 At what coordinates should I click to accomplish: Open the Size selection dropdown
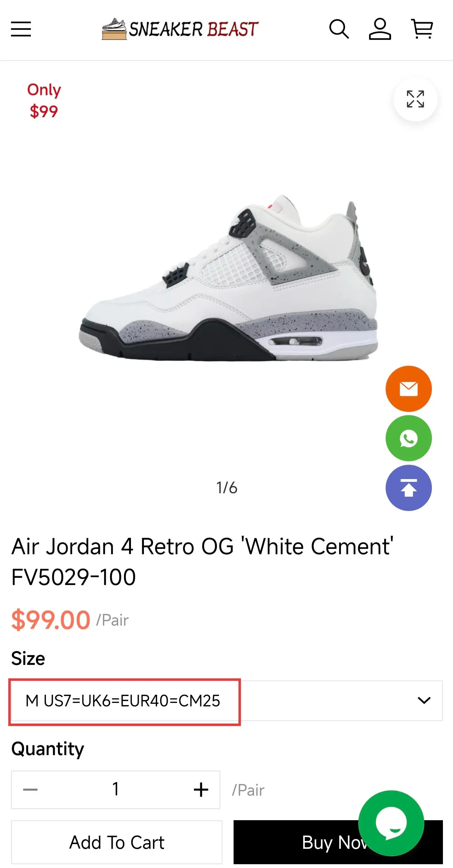click(x=227, y=700)
